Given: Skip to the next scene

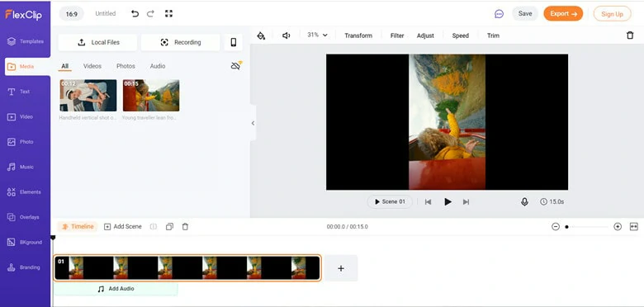Looking at the screenshot, I should pyautogui.click(x=466, y=202).
